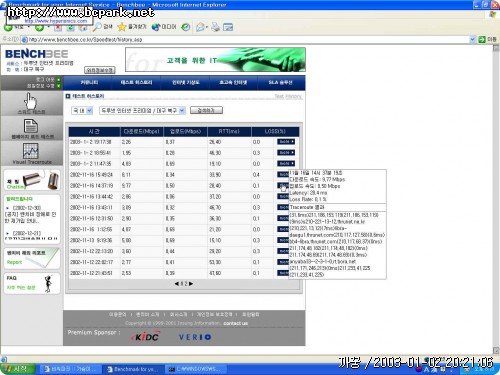Click detail button for row 2003-1-2 11:47

[286, 164]
